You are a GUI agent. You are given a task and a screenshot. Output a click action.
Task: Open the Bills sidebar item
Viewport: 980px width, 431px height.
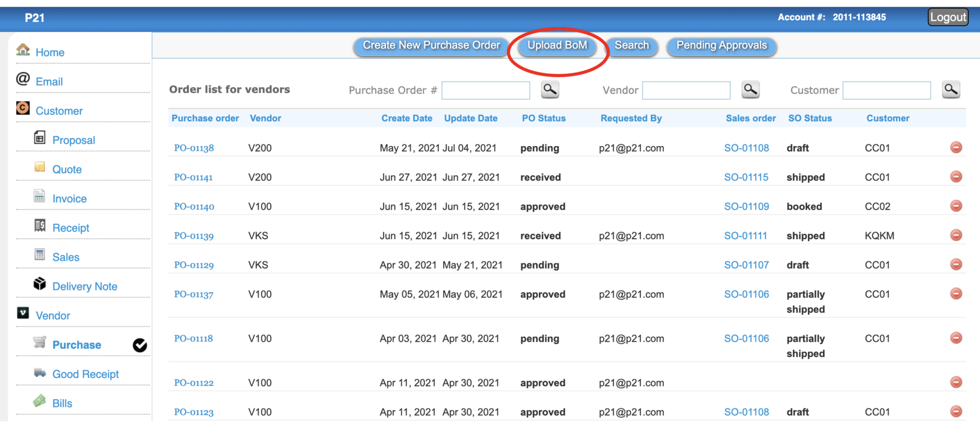coord(62,403)
